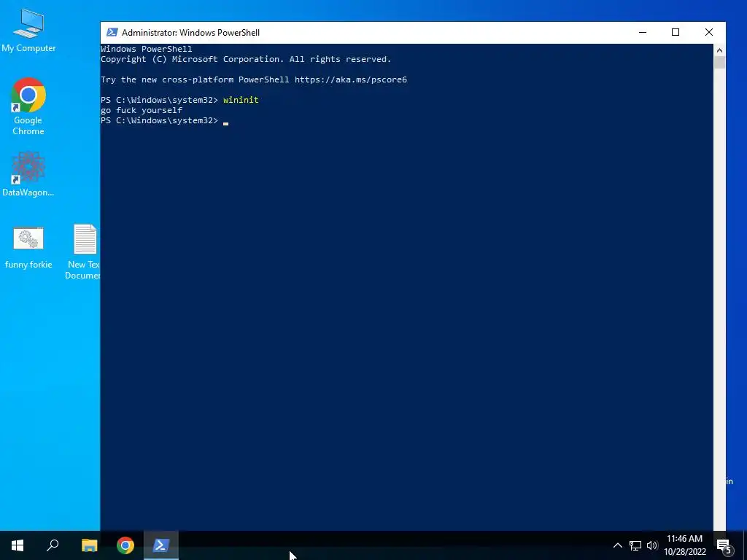Open the volume speaker tray icon
Screen dimensions: 747x560
[x=652, y=545]
